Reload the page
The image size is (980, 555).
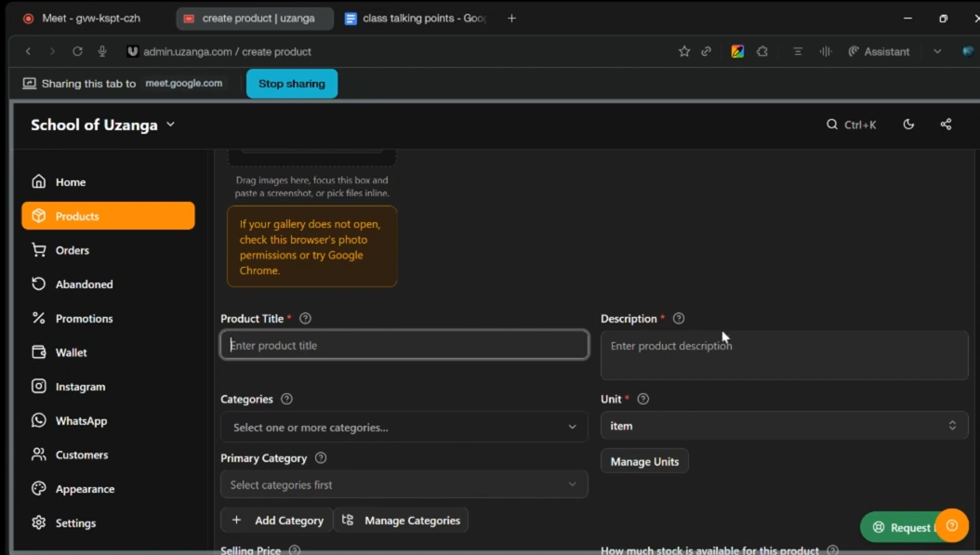tap(77, 51)
